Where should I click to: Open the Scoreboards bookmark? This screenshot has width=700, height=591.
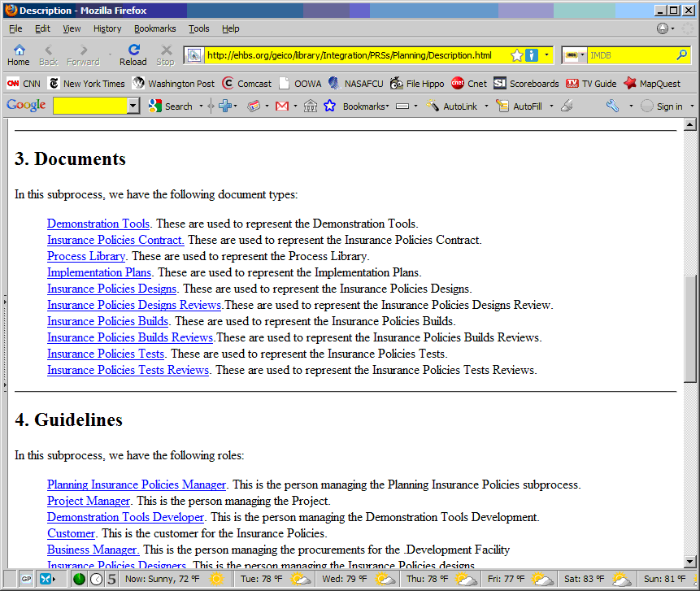[x=526, y=84]
